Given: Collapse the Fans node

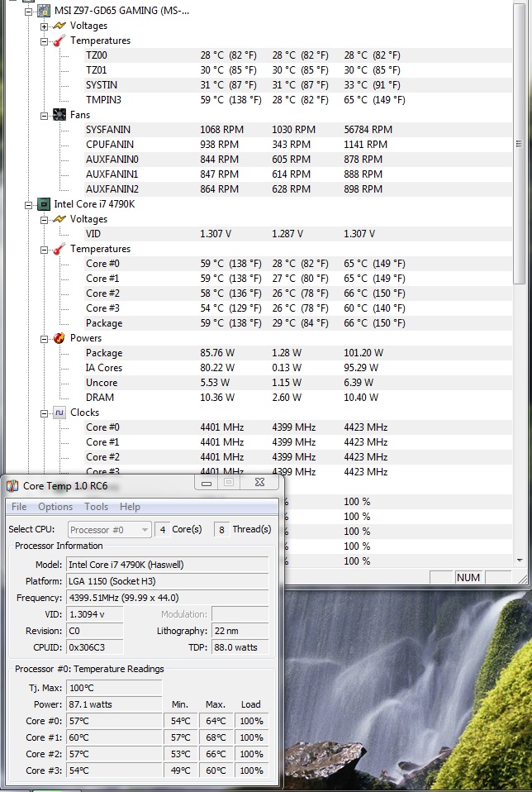Looking at the screenshot, I should 45,116.
